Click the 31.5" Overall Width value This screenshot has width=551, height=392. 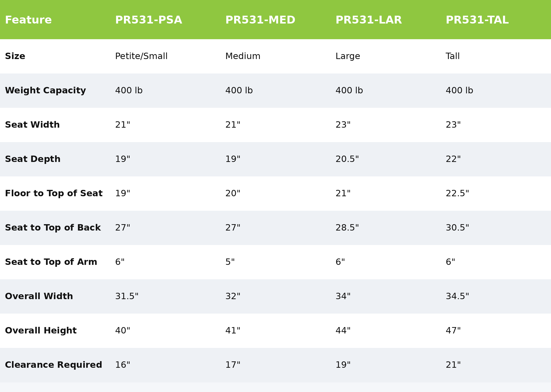tap(127, 296)
